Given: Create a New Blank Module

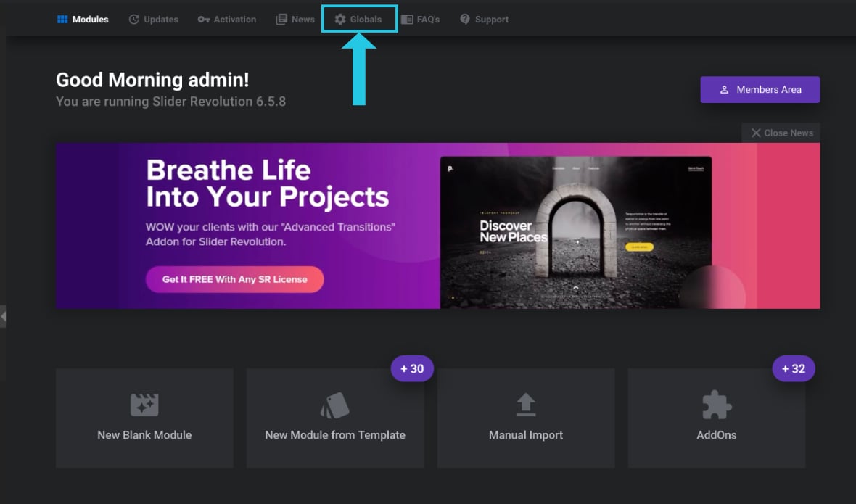Looking at the screenshot, I should 144,418.
